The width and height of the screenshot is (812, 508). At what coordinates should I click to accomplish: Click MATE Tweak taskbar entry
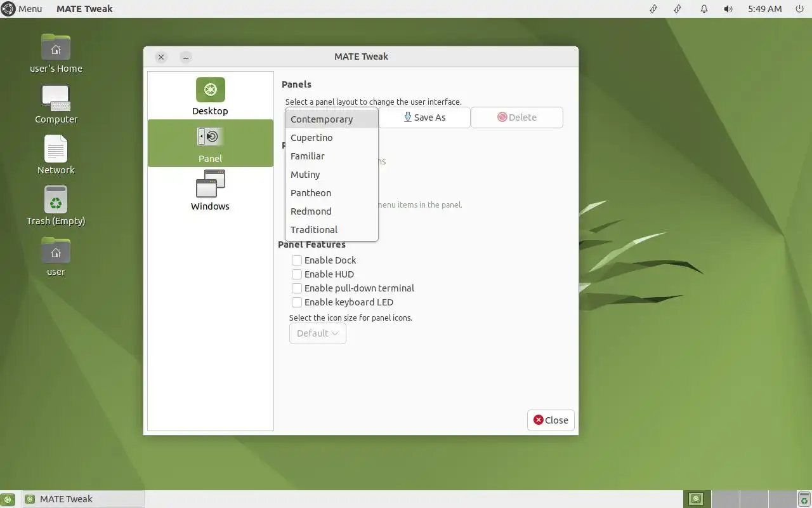(83, 499)
